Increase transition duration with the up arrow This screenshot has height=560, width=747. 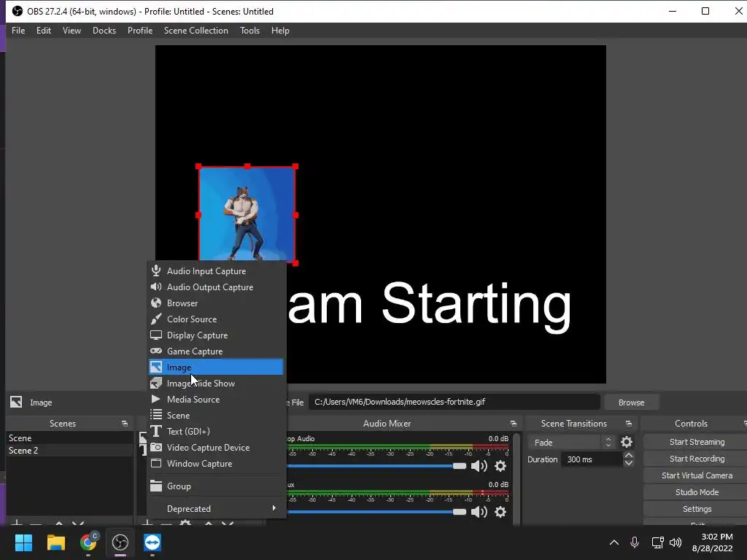pyautogui.click(x=628, y=456)
